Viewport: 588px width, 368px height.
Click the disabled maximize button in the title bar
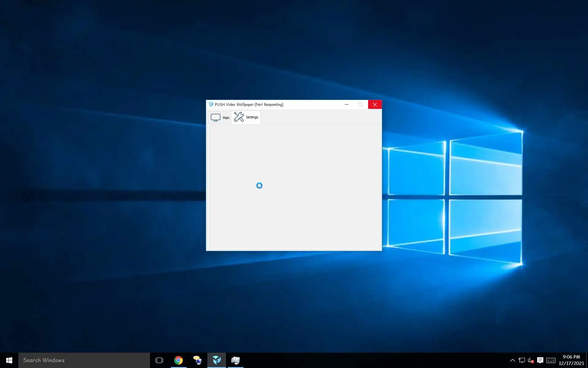(360, 105)
